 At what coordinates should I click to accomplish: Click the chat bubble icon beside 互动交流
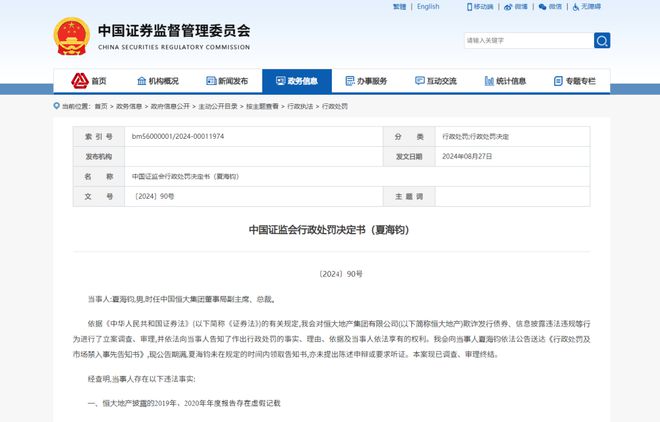click(x=420, y=81)
